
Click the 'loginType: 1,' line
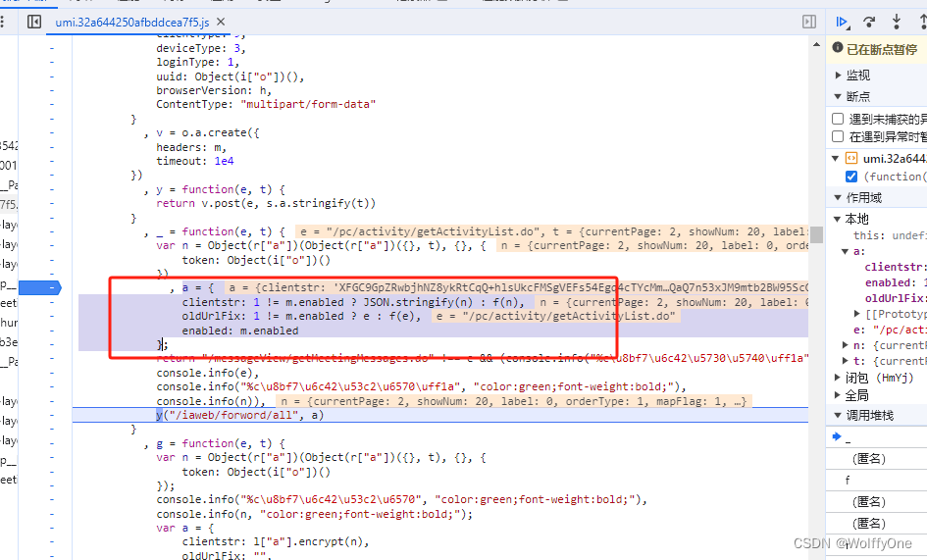click(x=197, y=62)
